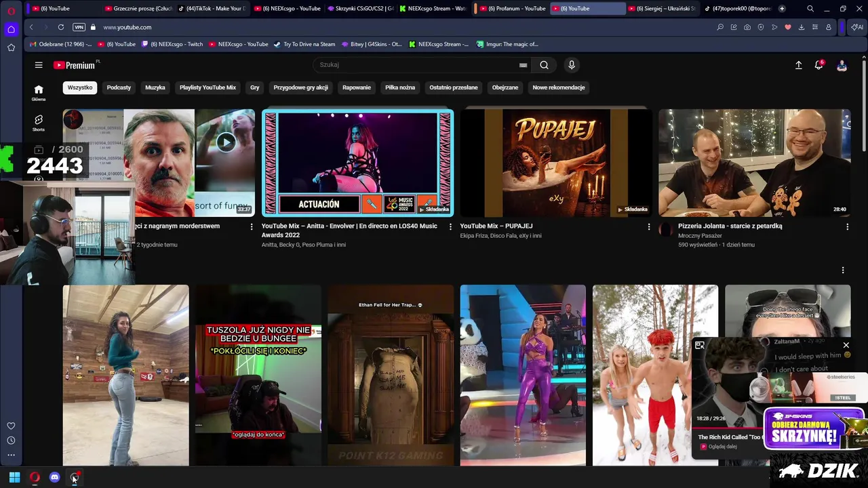Open the YouTube hamburger guide menu
The image size is (868, 488).
39,65
